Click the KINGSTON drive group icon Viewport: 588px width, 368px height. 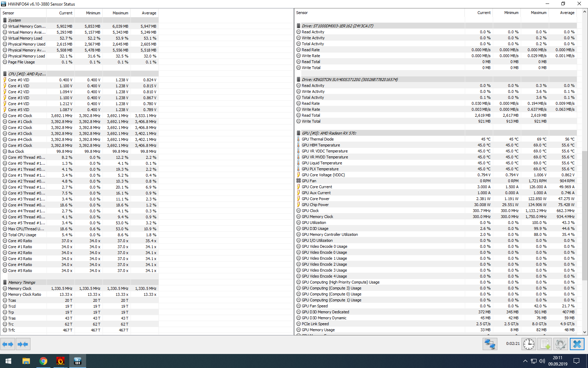(x=299, y=80)
